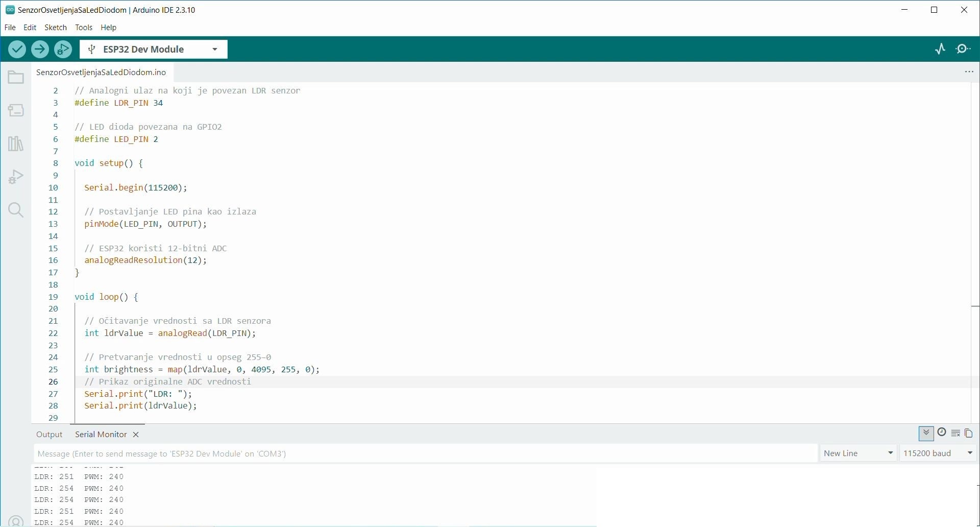
Task: Open the Help menu
Action: [x=108, y=28]
